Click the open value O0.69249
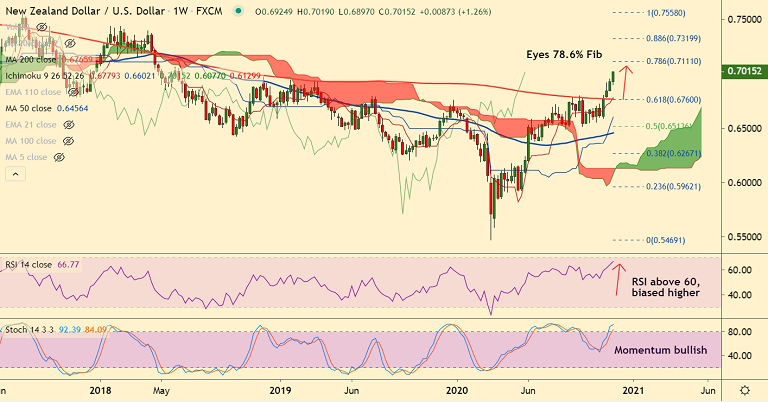 pyautogui.click(x=274, y=11)
